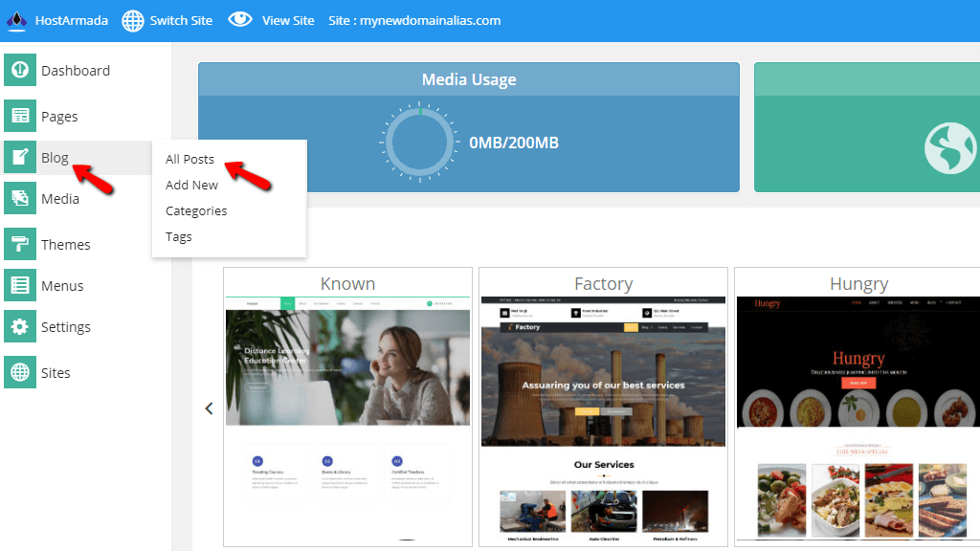Screen dimensions: 980x551
Task: Select the Hungry theme thumbnail
Action: (858, 419)
